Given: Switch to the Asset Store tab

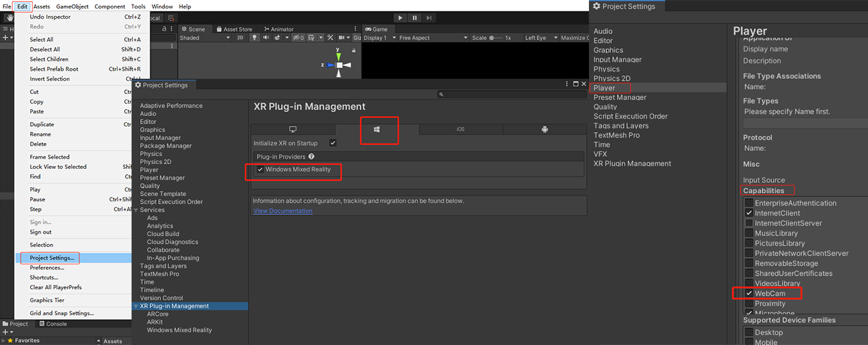Looking at the screenshot, I should [x=234, y=29].
